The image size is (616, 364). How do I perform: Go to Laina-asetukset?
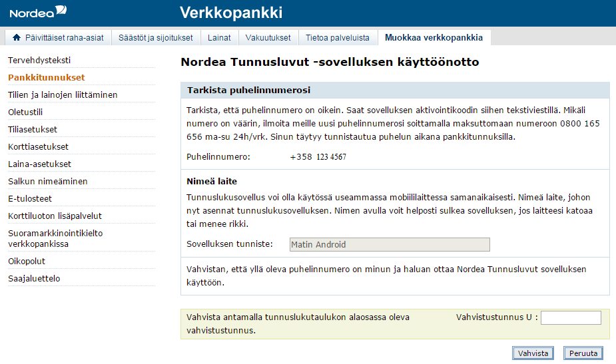[x=39, y=164]
